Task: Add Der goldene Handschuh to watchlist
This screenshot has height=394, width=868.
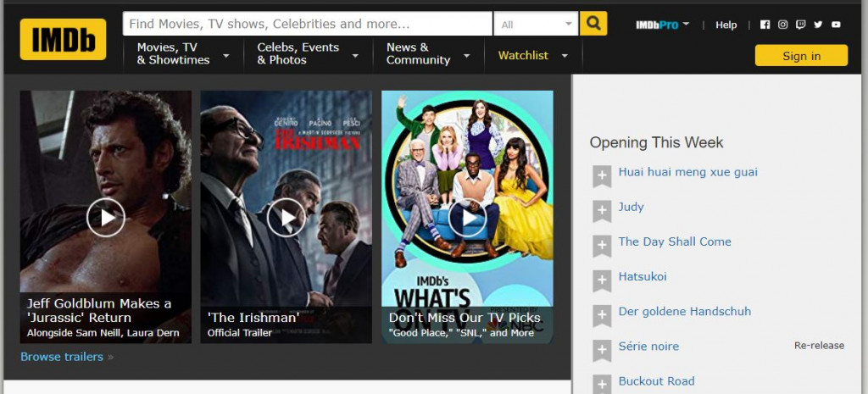Action: coord(602,316)
